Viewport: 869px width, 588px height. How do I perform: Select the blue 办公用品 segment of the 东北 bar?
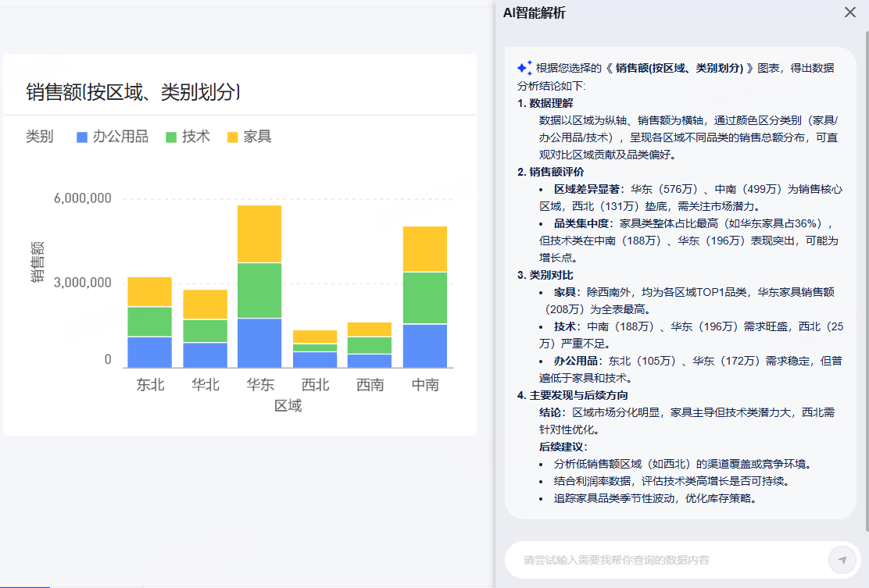(149, 351)
